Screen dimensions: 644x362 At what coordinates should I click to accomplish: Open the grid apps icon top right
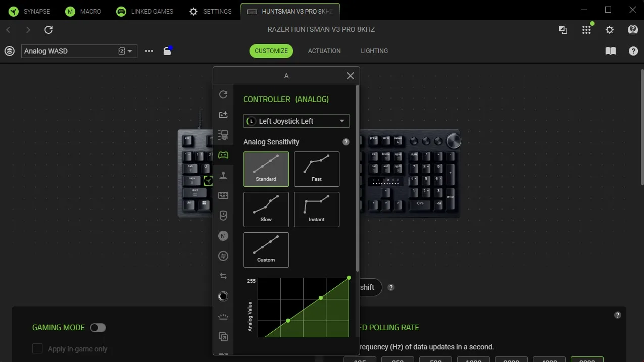pos(586,30)
